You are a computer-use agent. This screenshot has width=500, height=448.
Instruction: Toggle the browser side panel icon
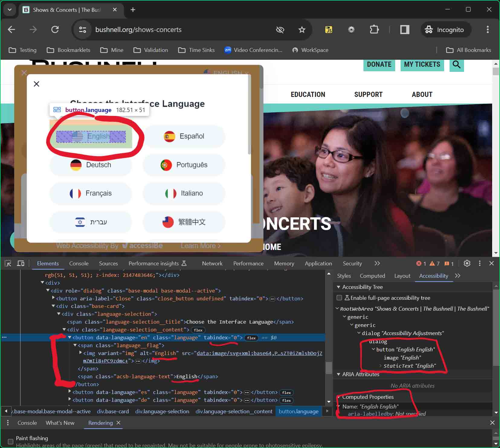click(x=405, y=30)
